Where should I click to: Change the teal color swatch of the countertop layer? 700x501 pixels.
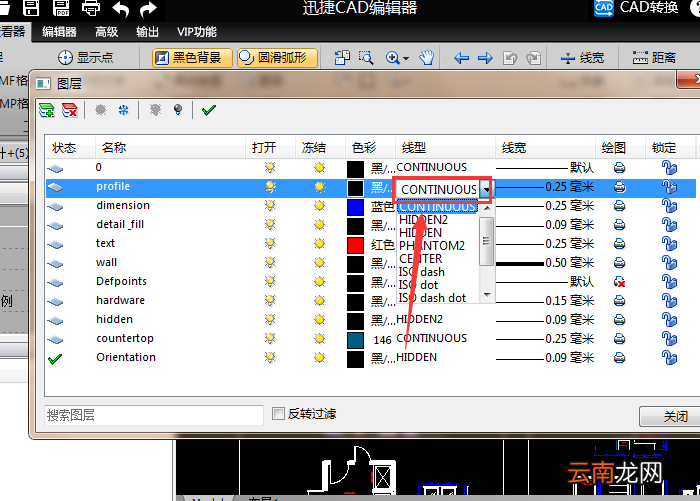[355, 340]
